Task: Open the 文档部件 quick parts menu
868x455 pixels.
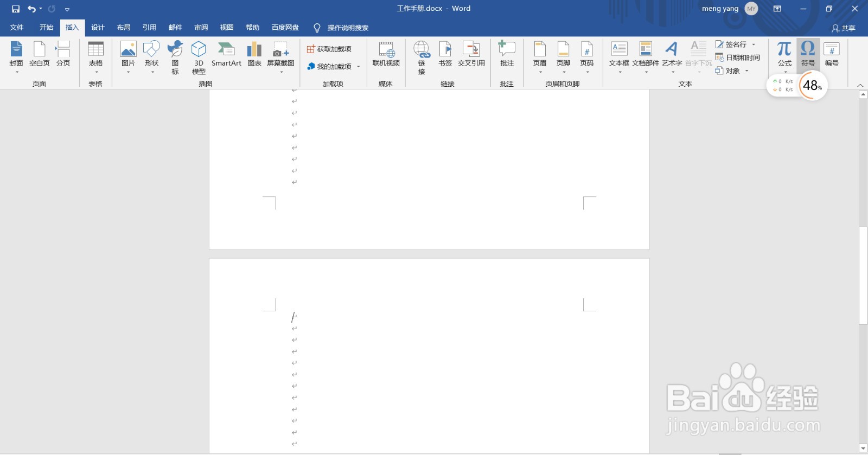Action: tap(646, 57)
